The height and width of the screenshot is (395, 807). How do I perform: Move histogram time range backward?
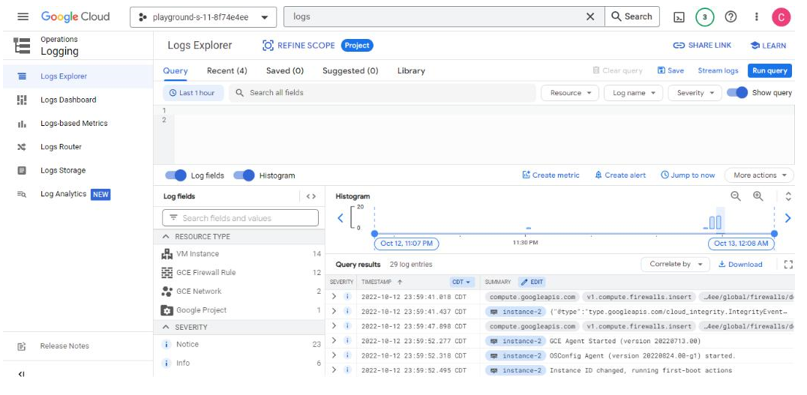340,218
